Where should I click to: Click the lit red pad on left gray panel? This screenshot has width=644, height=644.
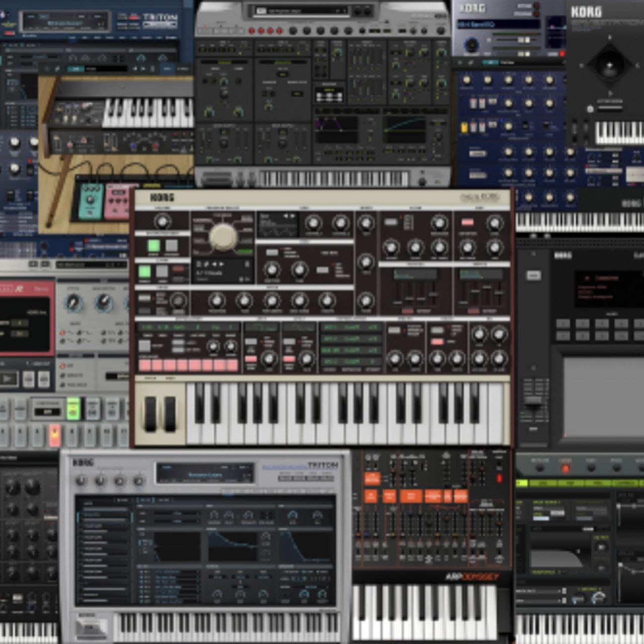[55, 435]
